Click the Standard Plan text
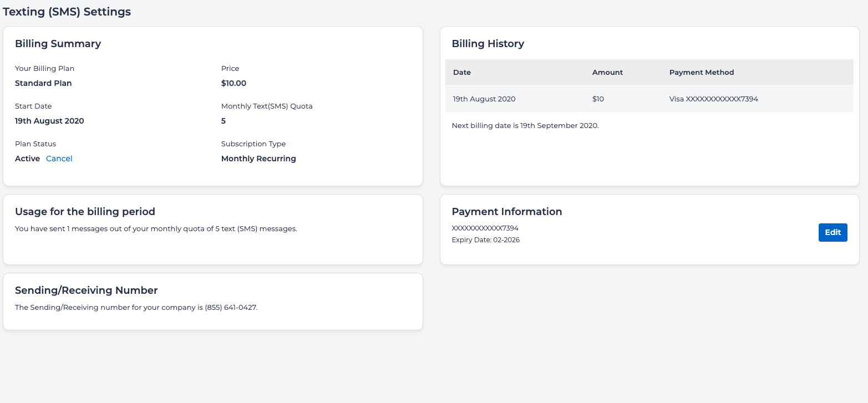 43,83
